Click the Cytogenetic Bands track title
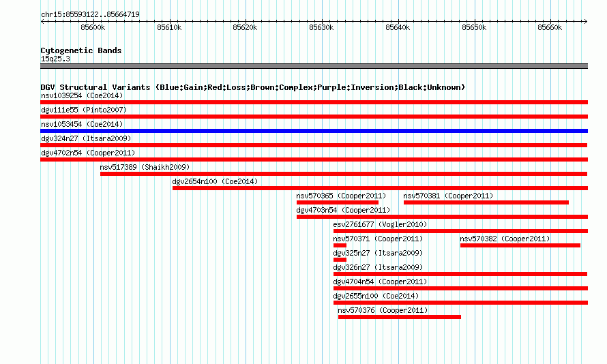 point(81,50)
